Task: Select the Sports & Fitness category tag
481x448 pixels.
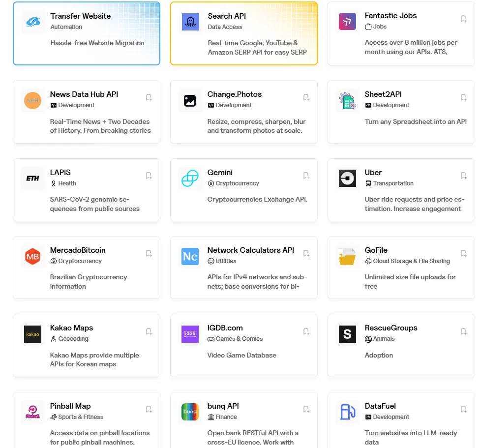Action: coord(77,417)
